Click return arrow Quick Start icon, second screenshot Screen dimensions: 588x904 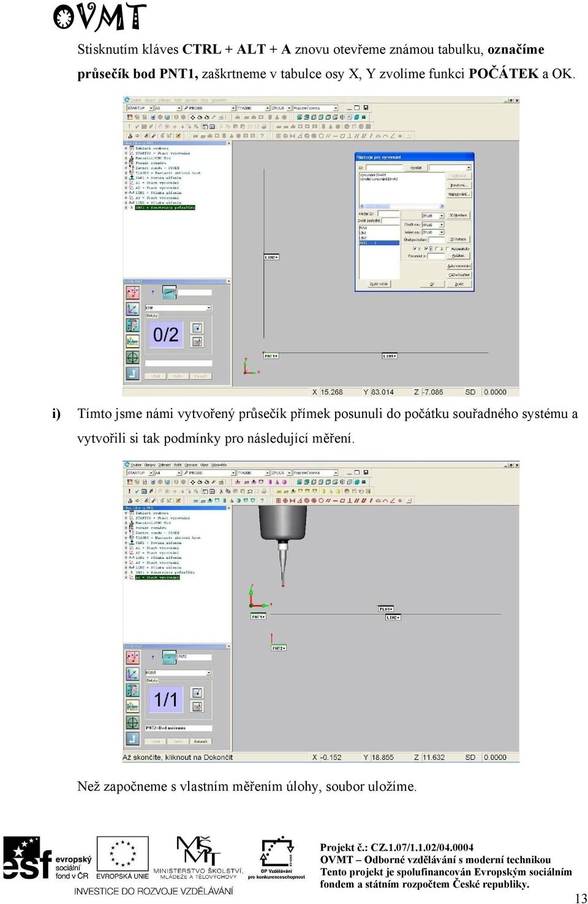(132, 738)
